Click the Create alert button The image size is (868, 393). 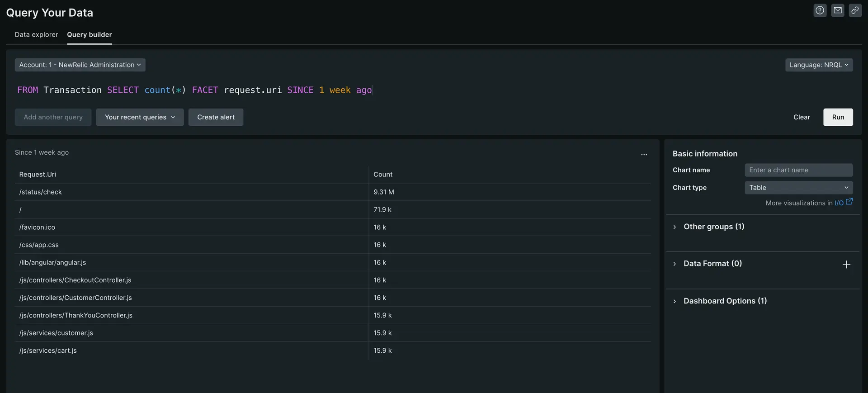point(216,117)
